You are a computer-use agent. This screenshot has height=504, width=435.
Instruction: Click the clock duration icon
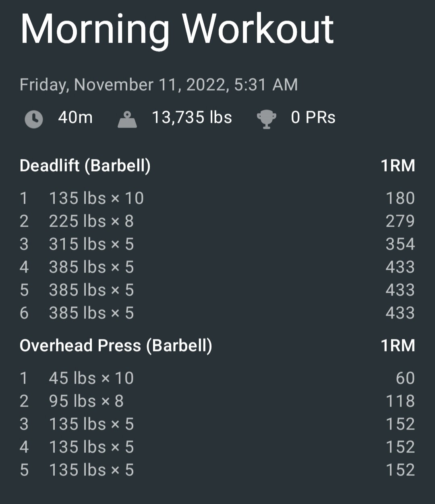click(34, 119)
